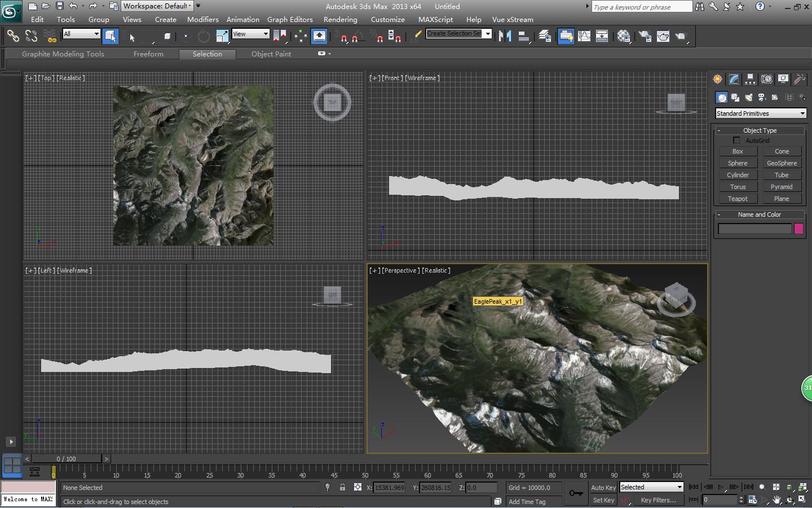Screen dimensions: 812x508
Task: Open the Time Configuration dialog
Action: tap(752, 500)
